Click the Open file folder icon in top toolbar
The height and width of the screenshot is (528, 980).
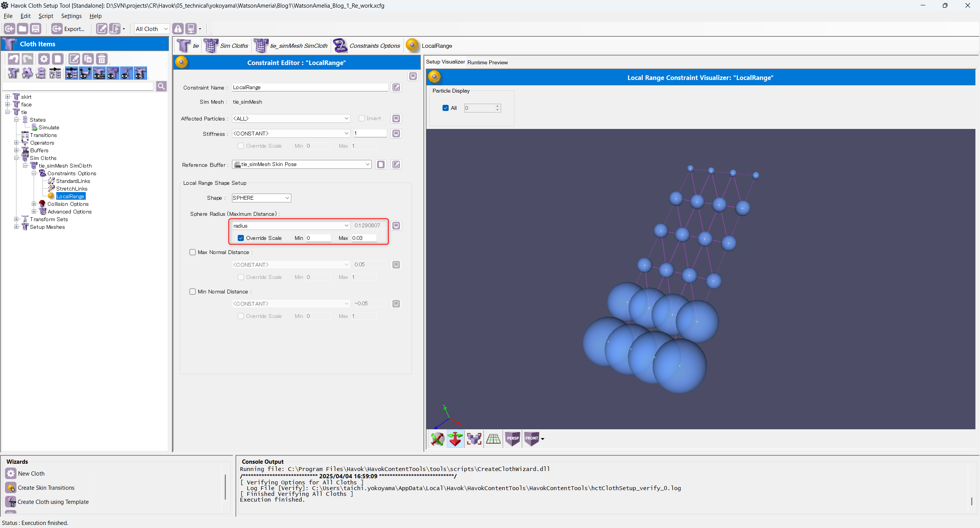point(23,29)
